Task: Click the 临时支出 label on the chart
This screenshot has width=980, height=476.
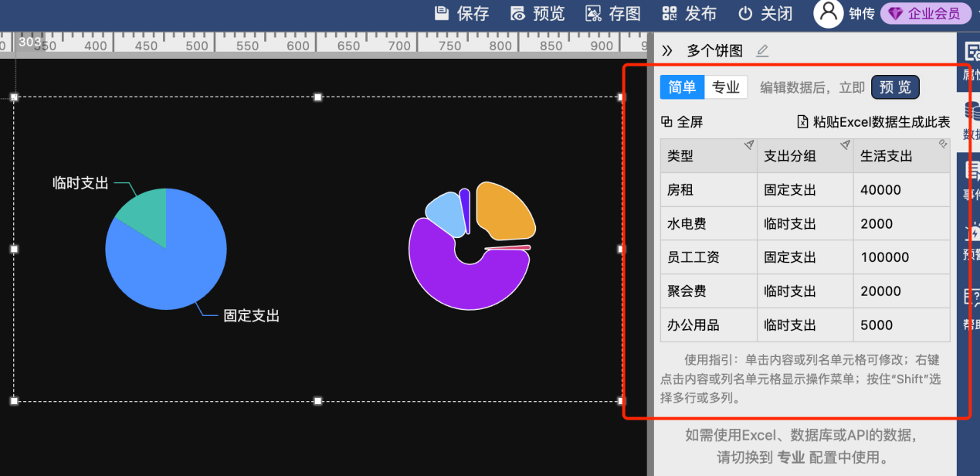Action: tap(80, 183)
